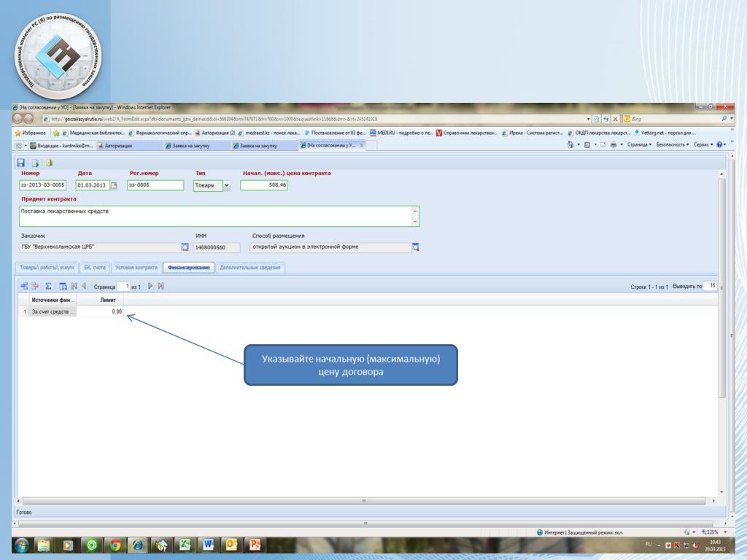747x560 pixels.
Task: Go to previous page in grid pager
Action: pos(84,286)
